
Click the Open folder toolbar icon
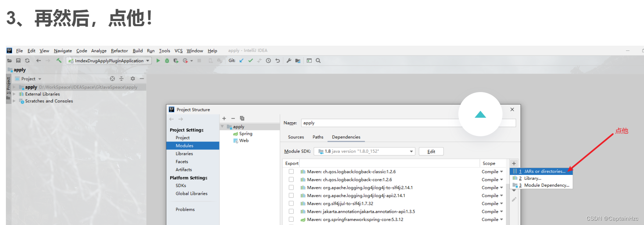(x=10, y=61)
